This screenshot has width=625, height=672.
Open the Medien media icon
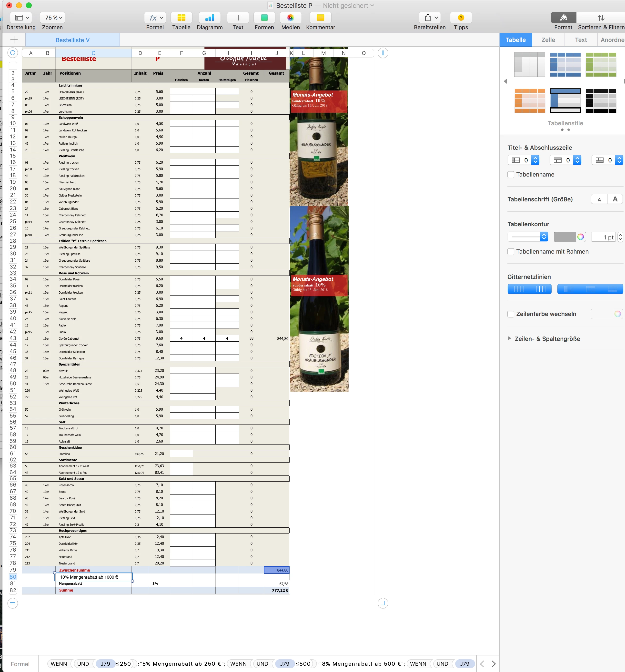tap(290, 18)
